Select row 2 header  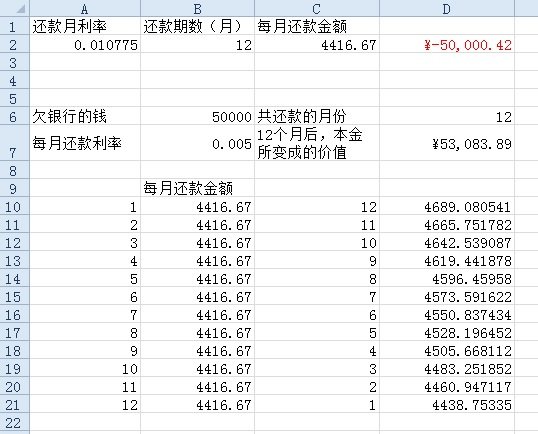click(x=15, y=44)
